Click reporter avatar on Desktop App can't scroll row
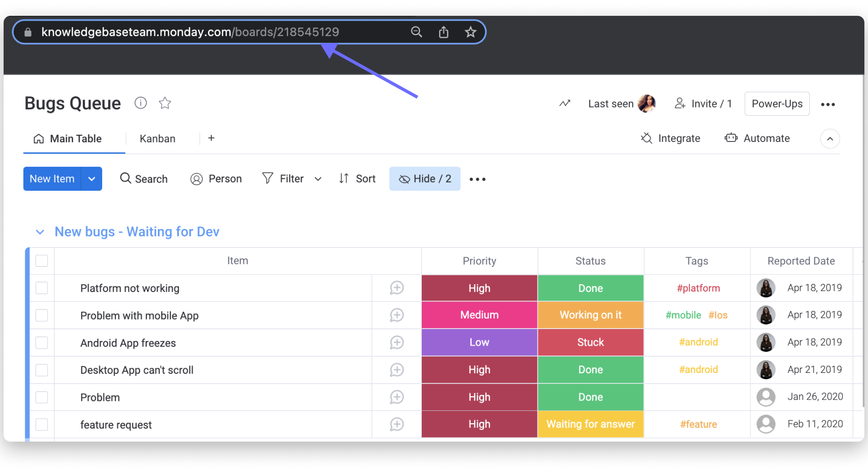 coord(766,370)
